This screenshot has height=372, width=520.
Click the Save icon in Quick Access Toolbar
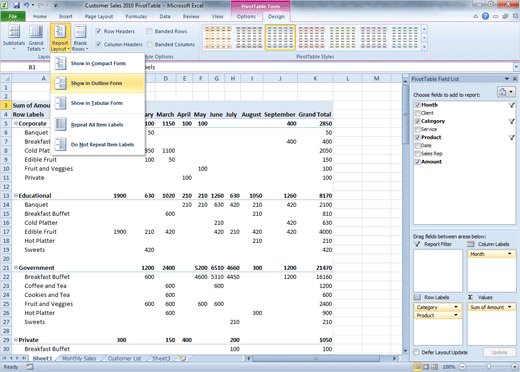point(16,5)
